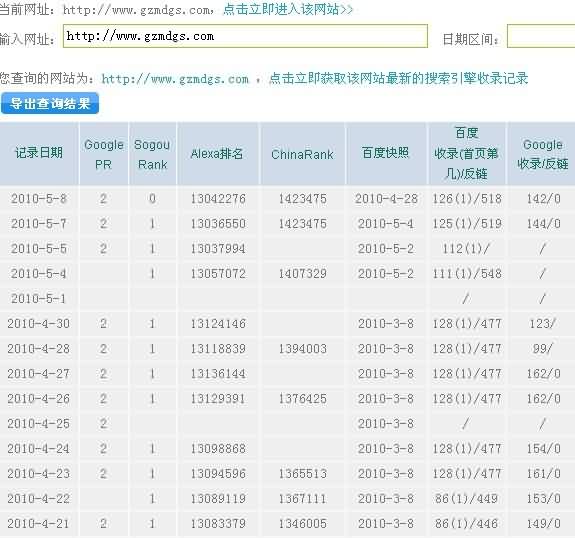Screen dimensions: 575x538
Task: Select the date cell 2010-5-4
Action: point(39,274)
